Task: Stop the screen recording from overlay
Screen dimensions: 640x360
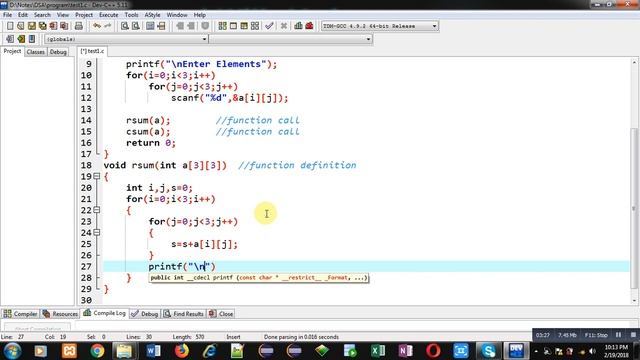Action: [x=633, y=335]
